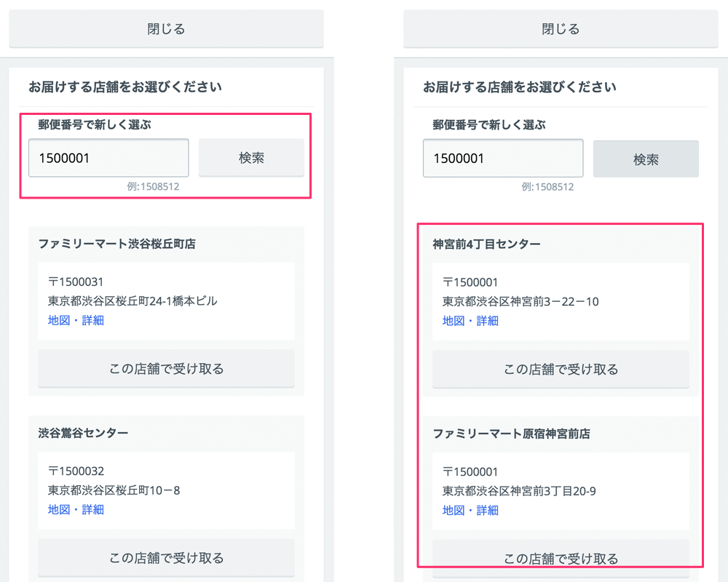Click the right postal code input field
Screen dimensions: 728x582
point(502,158)
